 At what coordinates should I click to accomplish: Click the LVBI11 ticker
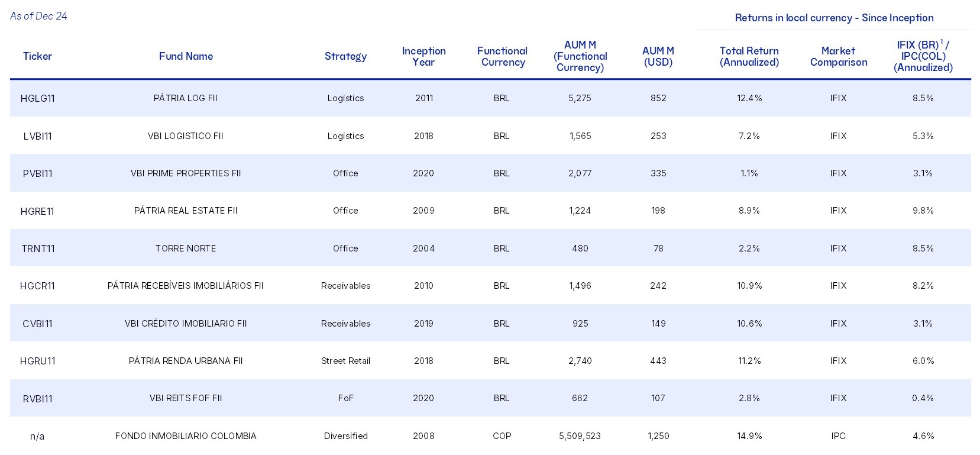(x=37, y=136)
